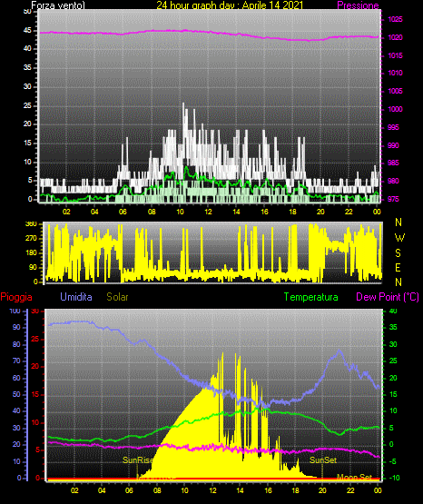Select the Solar legend label

pos(117,297)
